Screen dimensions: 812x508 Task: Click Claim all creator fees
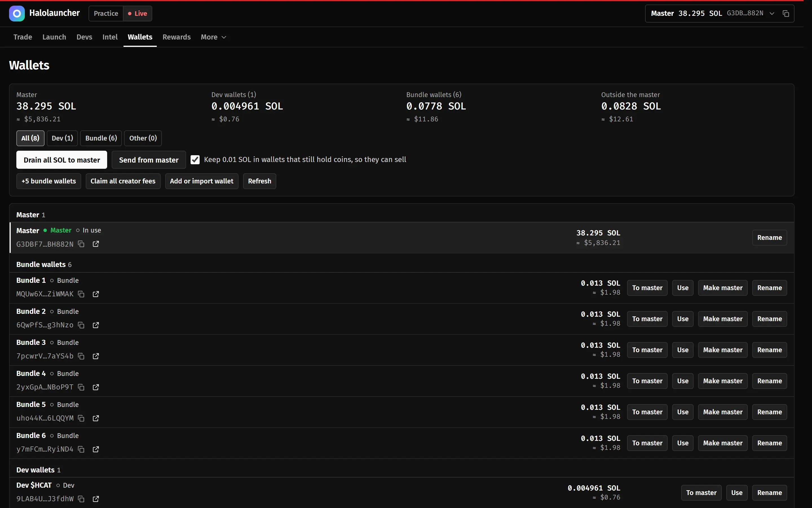pyautogui.click(x=123, y=181)
